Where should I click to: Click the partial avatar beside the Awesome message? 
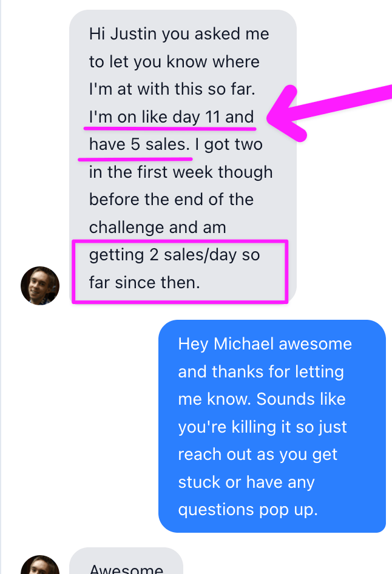point(40,566)
